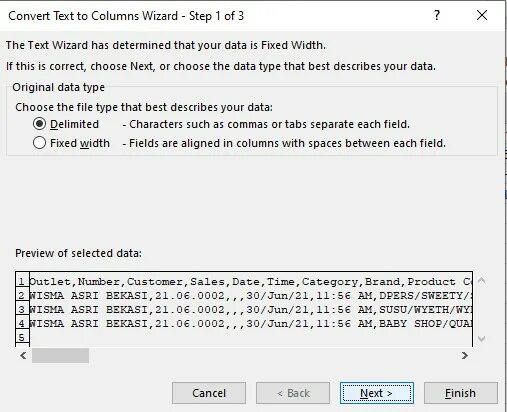Click preview row 4 containing BABY SHOP
This screenshot has width=507, height=412.
251,324
